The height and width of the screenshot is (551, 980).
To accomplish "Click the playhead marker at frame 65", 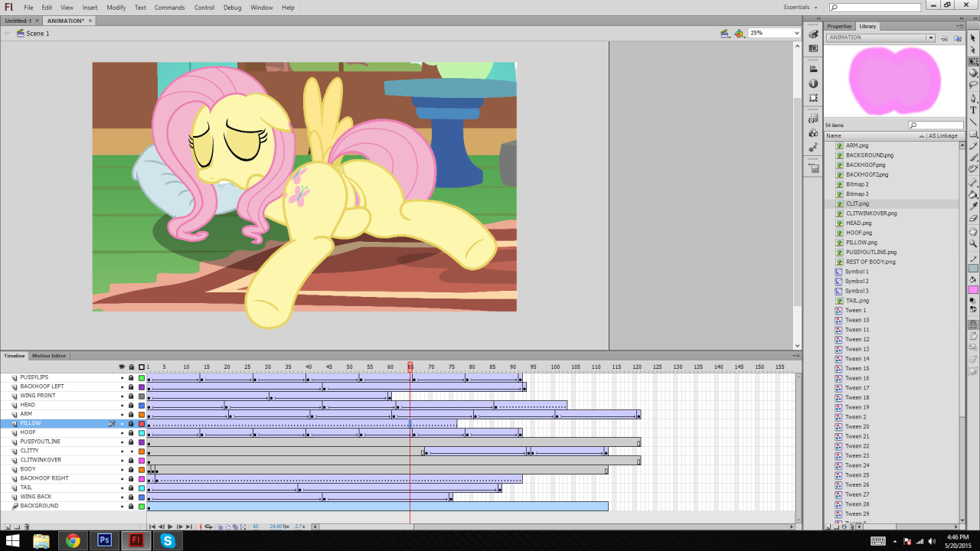I will point(410,367).
